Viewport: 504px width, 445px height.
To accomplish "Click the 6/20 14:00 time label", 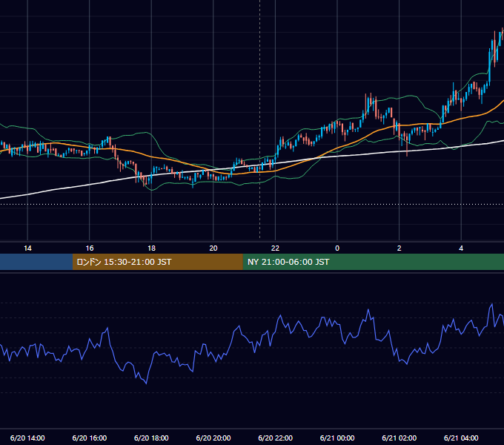I will coord(27,438).
